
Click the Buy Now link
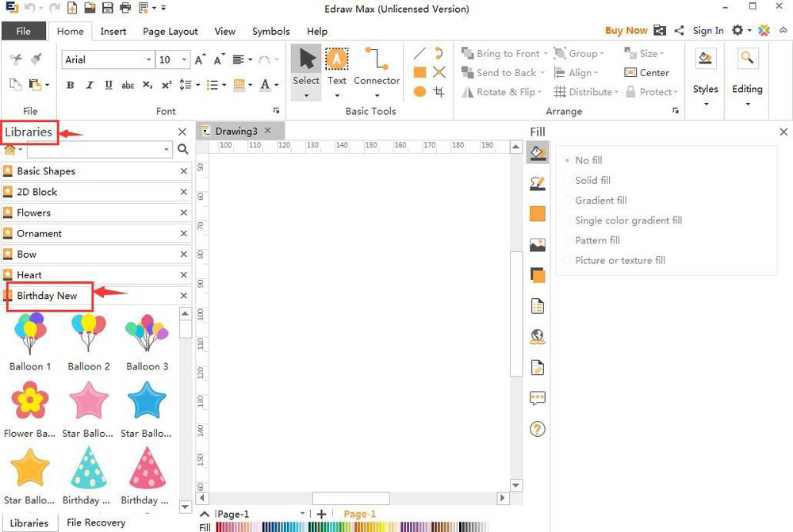626,31
